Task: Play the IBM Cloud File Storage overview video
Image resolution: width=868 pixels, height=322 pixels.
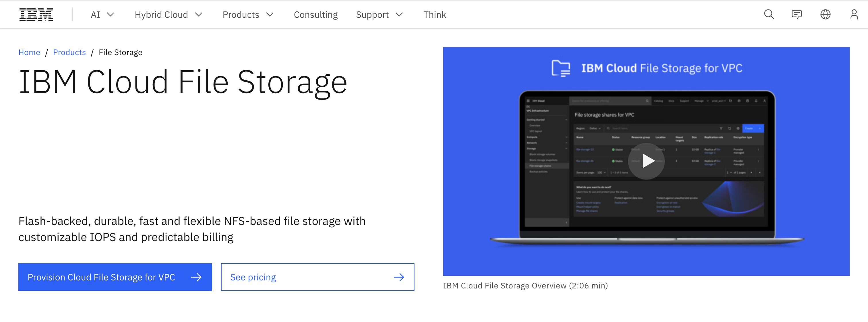Action: tap(647, 161)
